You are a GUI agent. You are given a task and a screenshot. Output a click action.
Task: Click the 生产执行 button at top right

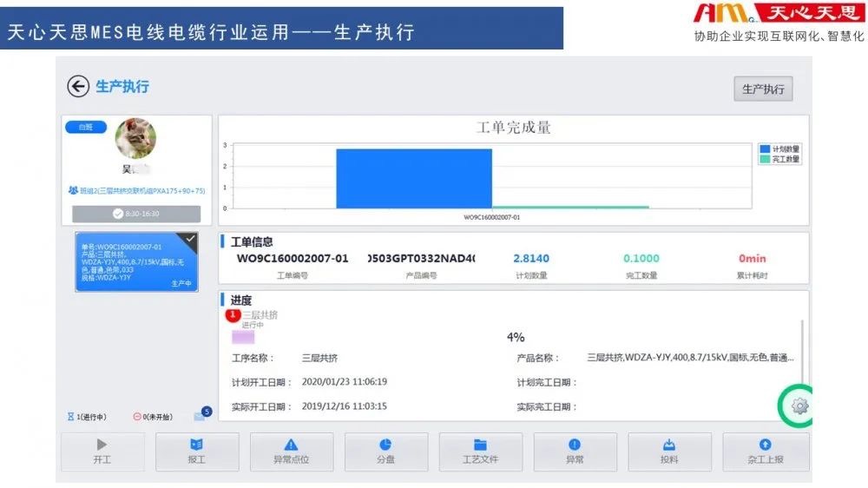tap(763, 89)
